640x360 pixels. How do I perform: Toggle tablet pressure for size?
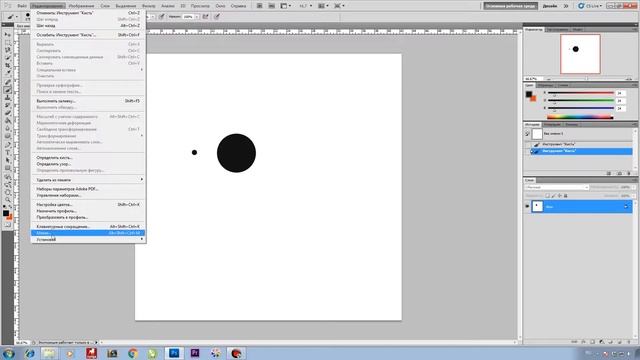point(217,17)
